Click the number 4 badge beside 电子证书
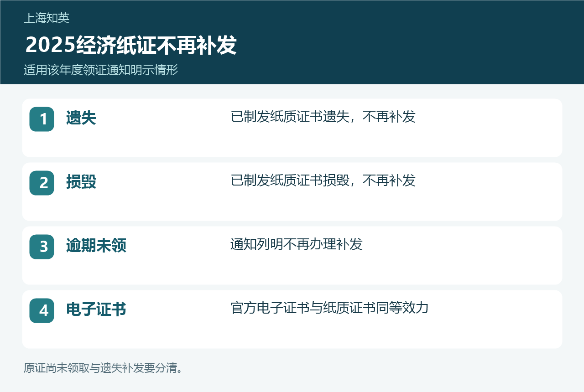The width and height of the screenshot is (584, 392). pyautogui.click(x=42, y=310)
